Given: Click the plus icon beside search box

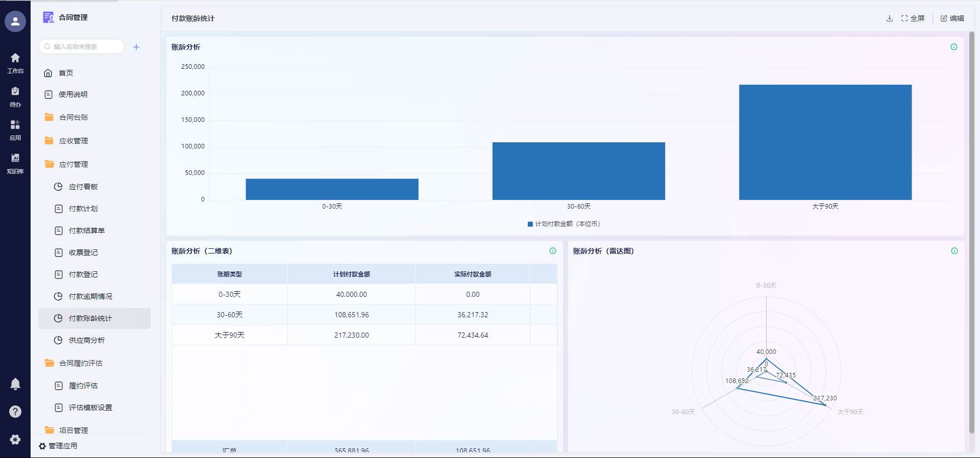Looking at the screenshot, I should (136, 47).
